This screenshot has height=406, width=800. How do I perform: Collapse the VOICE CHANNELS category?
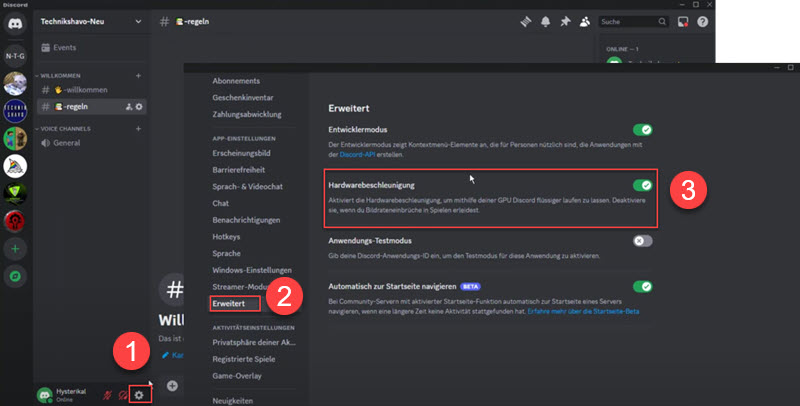62,129
